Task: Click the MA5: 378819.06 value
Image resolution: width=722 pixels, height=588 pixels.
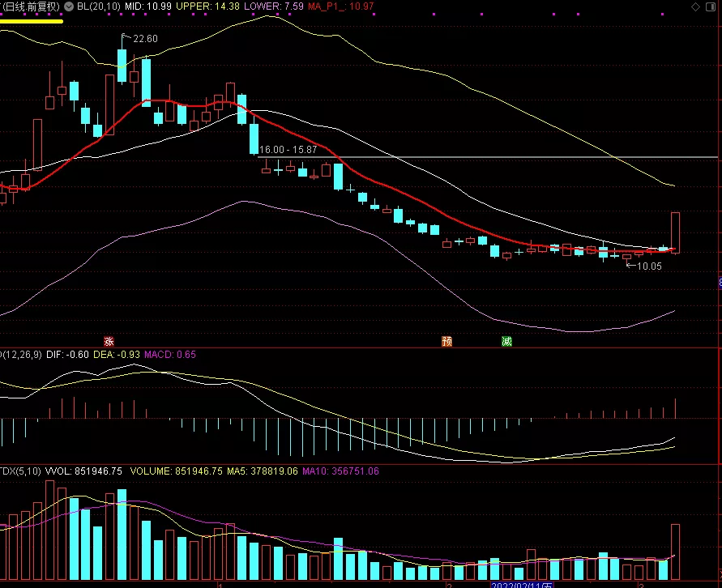Action: point(263,471)
